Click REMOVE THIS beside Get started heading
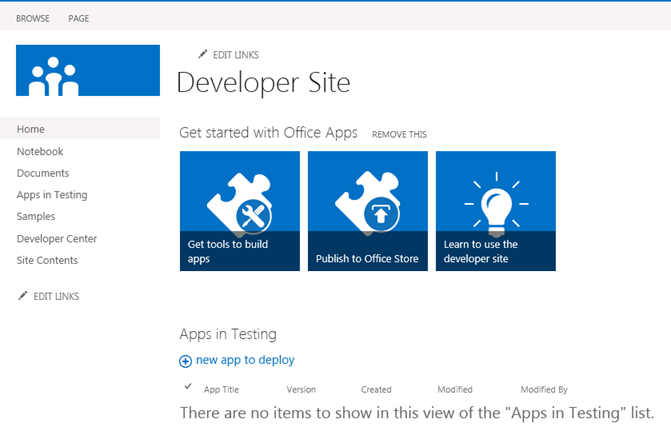Screen dimensions: 671x443 [x=399, y=134]
